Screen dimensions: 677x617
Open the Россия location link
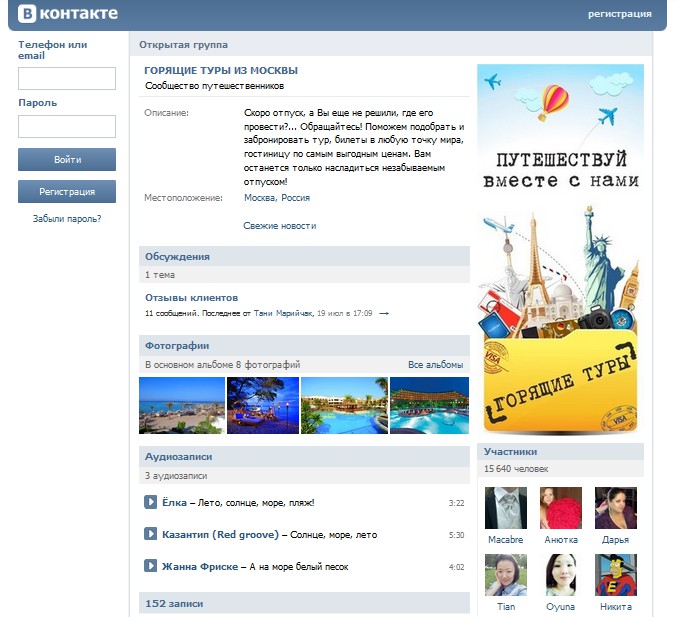tap(296, 198)
